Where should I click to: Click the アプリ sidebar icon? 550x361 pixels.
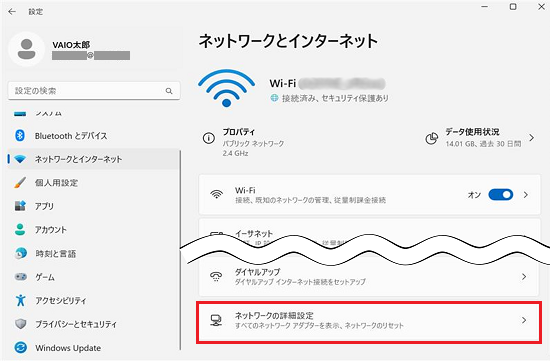20,206
